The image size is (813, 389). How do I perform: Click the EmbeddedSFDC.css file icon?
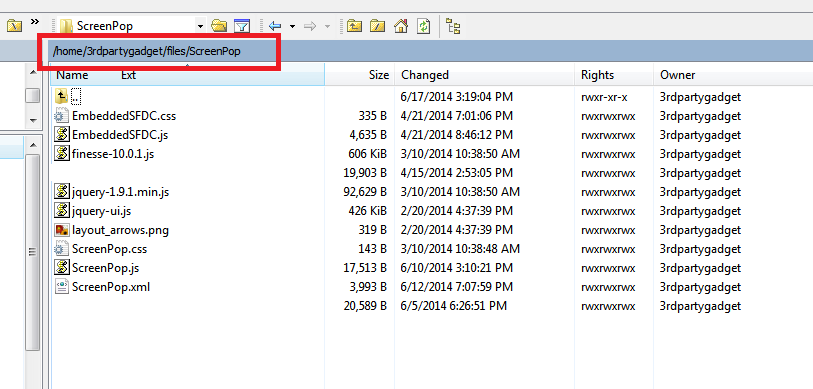[x=62, y=115]
